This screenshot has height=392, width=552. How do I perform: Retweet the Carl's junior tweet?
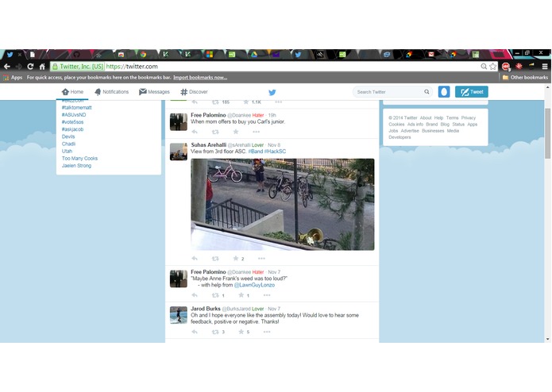coord(215,132)
